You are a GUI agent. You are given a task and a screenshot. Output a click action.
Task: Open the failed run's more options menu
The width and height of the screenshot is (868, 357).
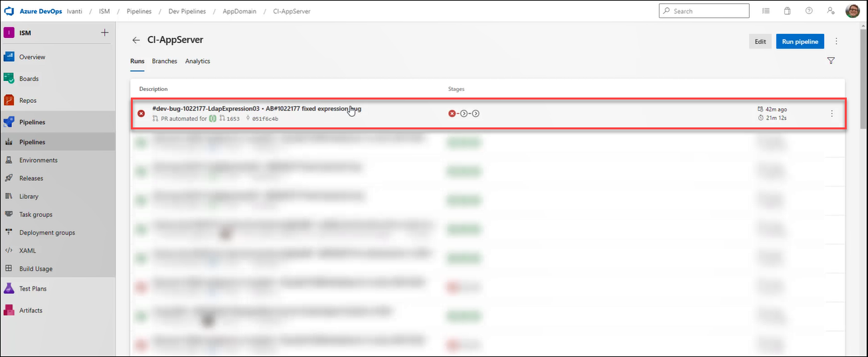pyautogui.click(x=831, y=113)
